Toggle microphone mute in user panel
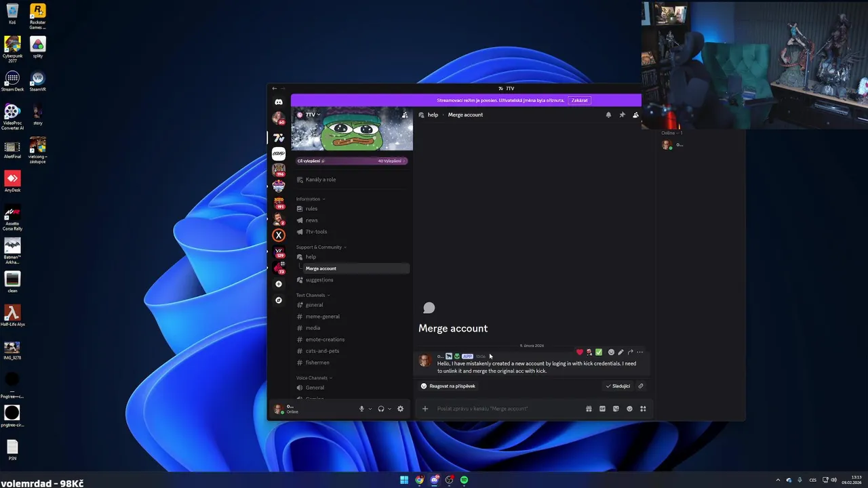The width and height of the screenshot is (868, 488). pos(361,409)
